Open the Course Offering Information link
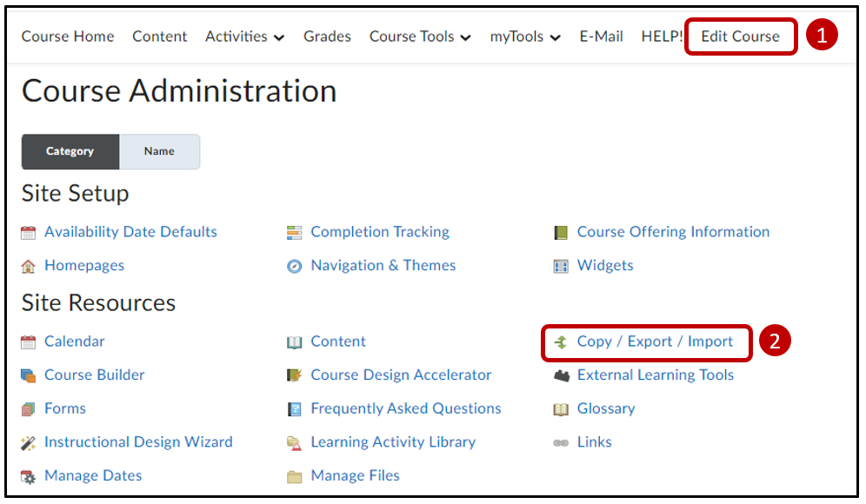 tap(673, 232)
